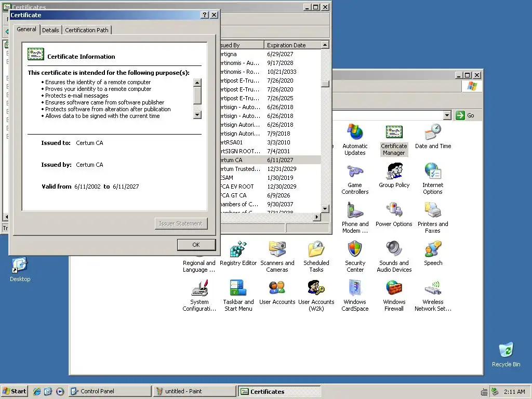Select the CFCA GT CA certificate row
Viewport: 532px width, 399px height.
270,195
